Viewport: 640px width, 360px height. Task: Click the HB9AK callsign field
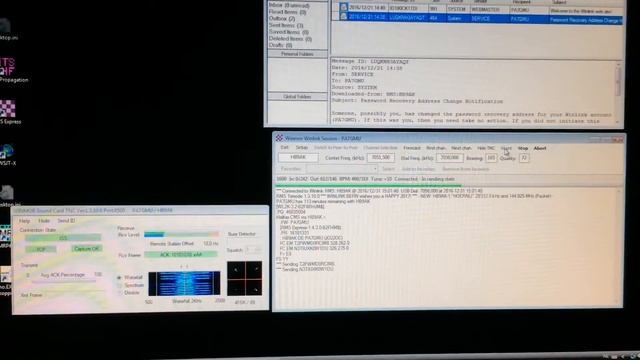pos(298,157)
